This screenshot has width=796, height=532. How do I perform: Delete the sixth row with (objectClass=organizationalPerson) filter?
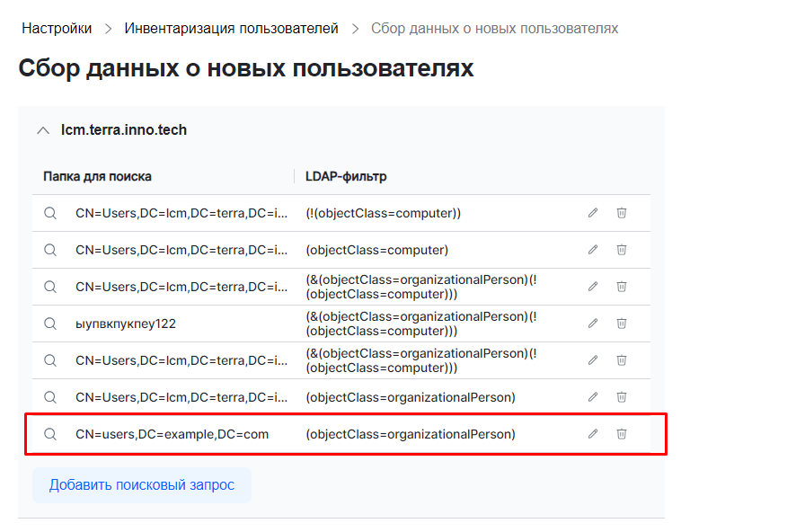tap(621, 396)
